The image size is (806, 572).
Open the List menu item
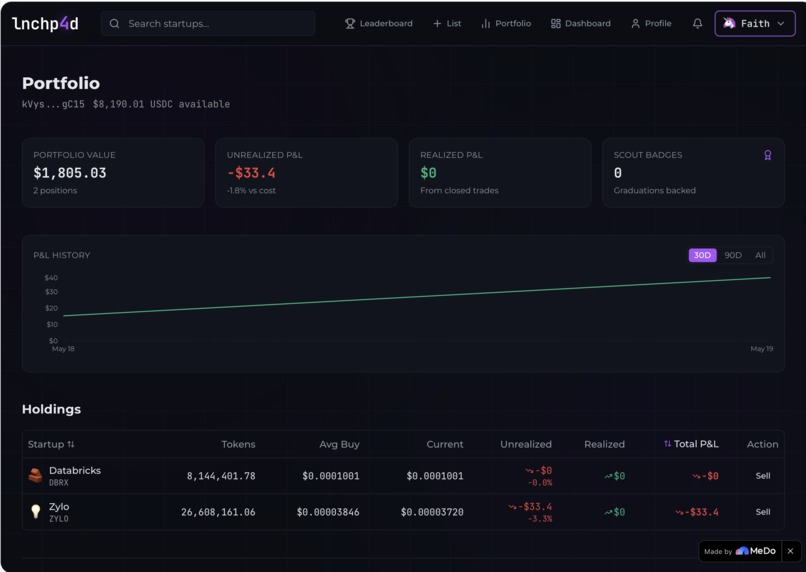pyautogui.click(x=447, y=24)
